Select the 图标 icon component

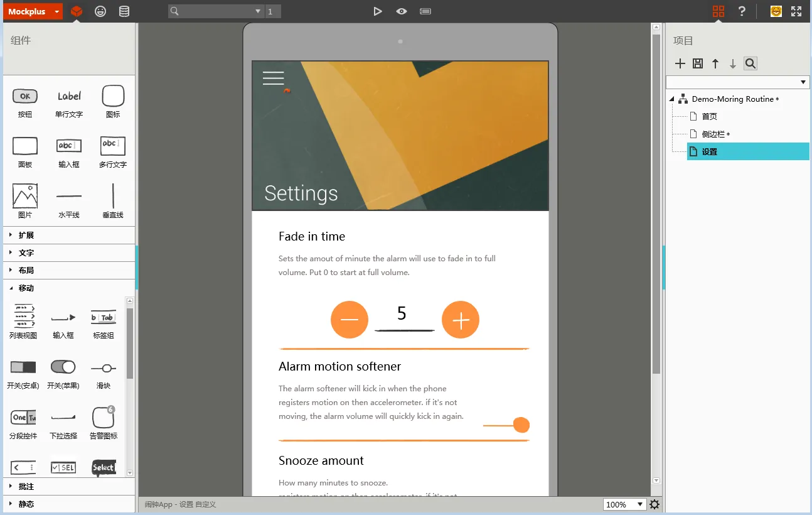(113, 102)
